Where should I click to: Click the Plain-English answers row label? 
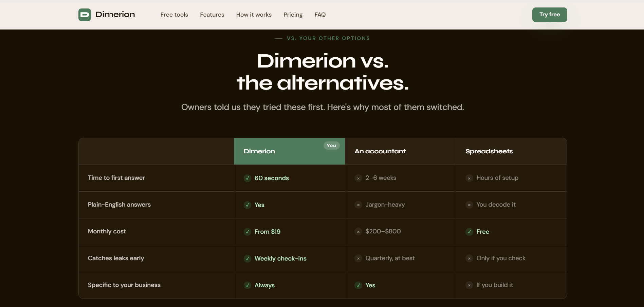(119, 205)
